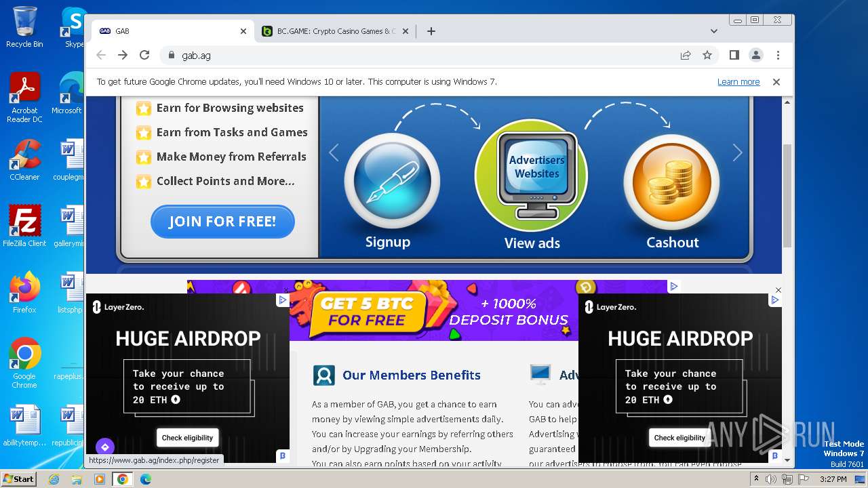
Task: Open Chrome side panel icon
Action: [x=734, y=55]
